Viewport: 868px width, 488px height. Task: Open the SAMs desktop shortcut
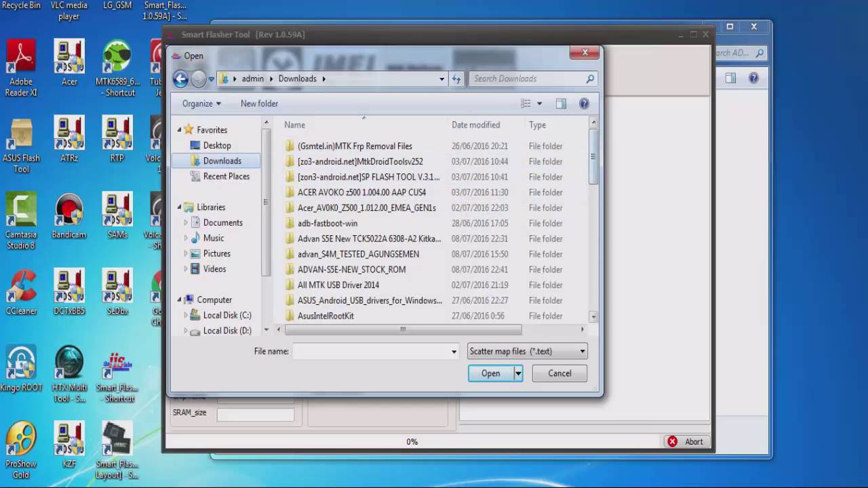pos(117,216)
